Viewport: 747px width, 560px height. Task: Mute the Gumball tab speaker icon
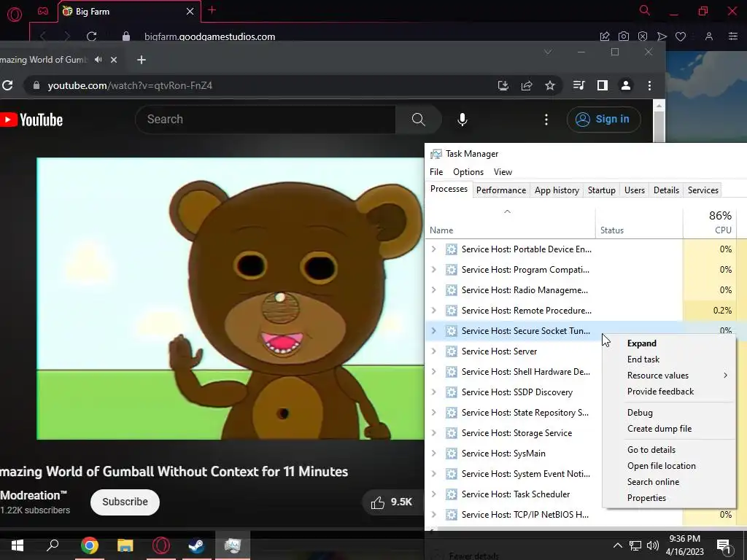tap(98, 60)
